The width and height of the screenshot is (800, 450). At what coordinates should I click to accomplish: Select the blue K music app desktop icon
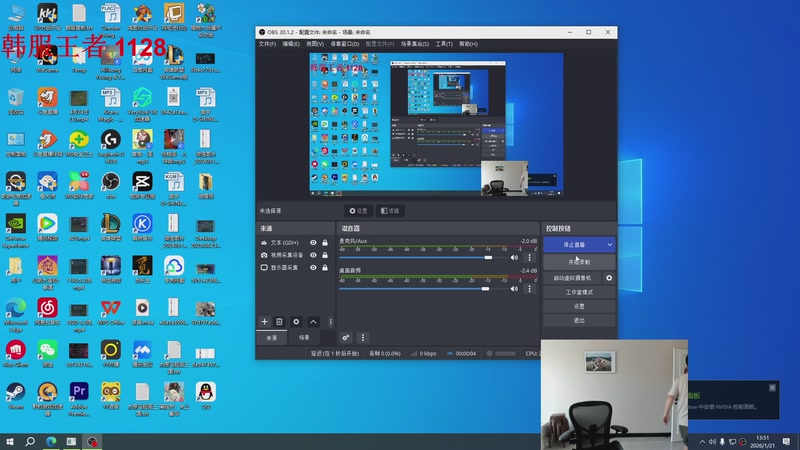(142, 227)
